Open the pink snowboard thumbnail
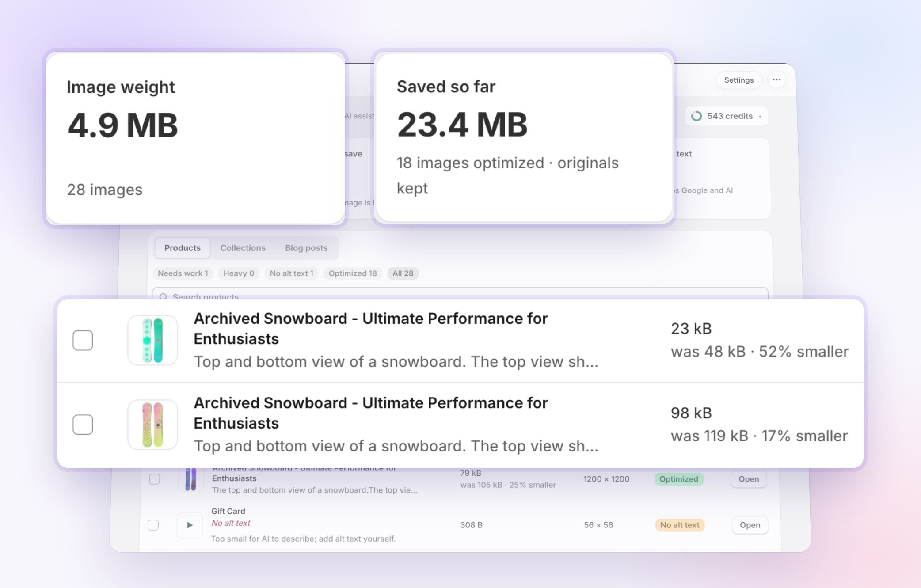 click(x=152, y=425)
